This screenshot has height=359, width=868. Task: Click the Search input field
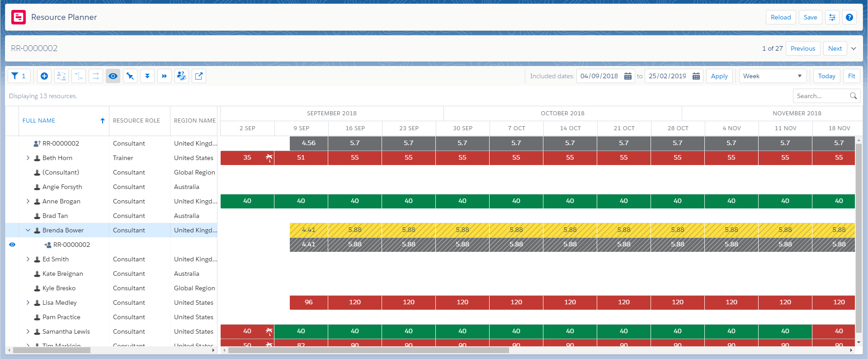pos(821,96)
